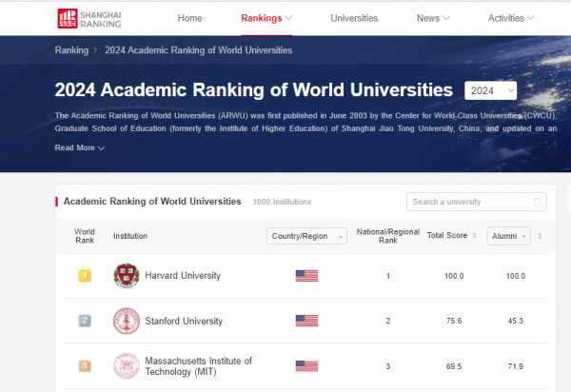Screen dimensions: 571x392
Task: Expand the Country/Region filter dropdown
Action: 306,236
